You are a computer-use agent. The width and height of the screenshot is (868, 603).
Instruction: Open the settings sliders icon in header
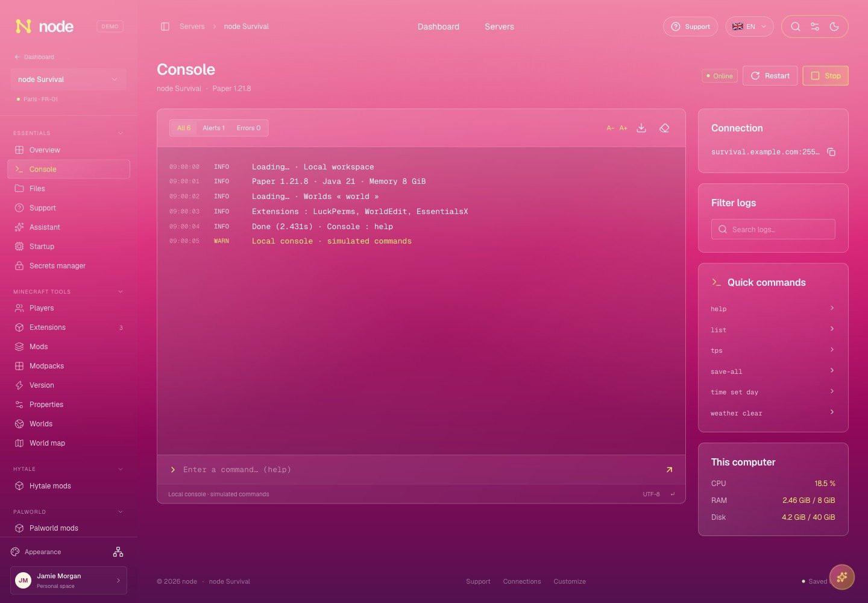tap(815, 27)
